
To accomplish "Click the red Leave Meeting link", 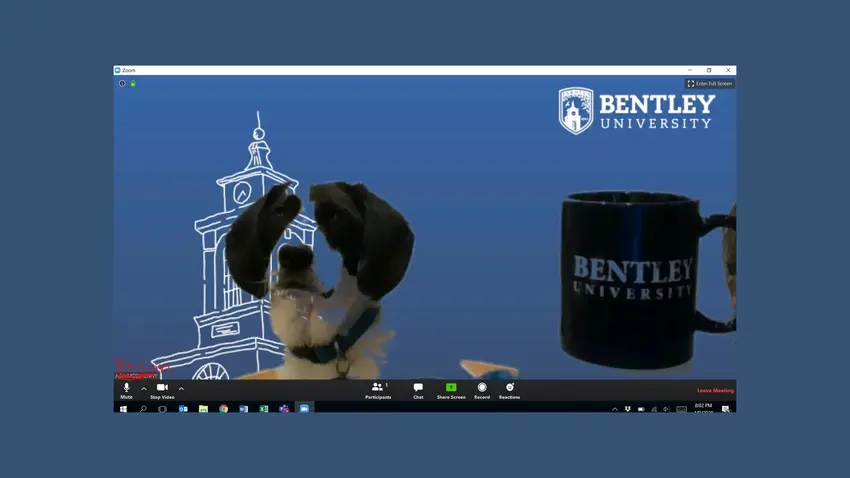I will [x=715, y=390].
